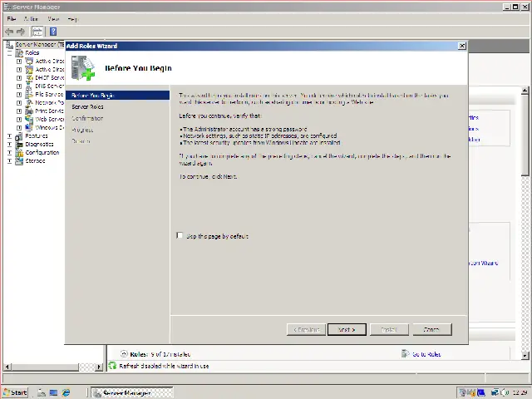532x399 pixels.
Task: Click the Roles node icon in tree
Action: coord(19,53)
